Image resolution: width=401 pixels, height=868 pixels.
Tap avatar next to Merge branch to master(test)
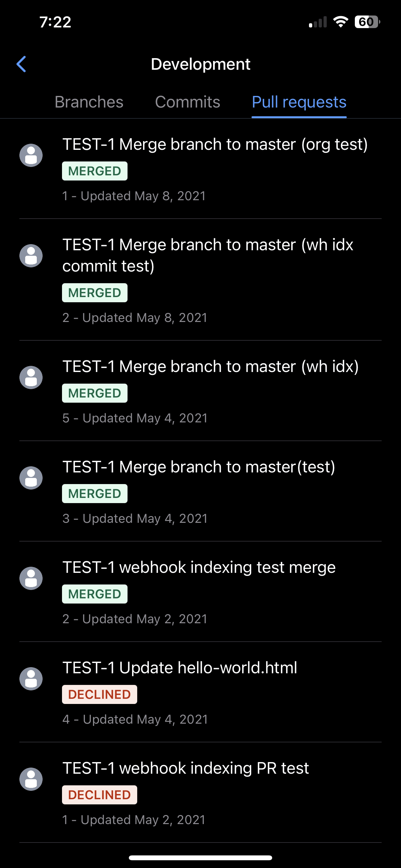click(31, 478)
